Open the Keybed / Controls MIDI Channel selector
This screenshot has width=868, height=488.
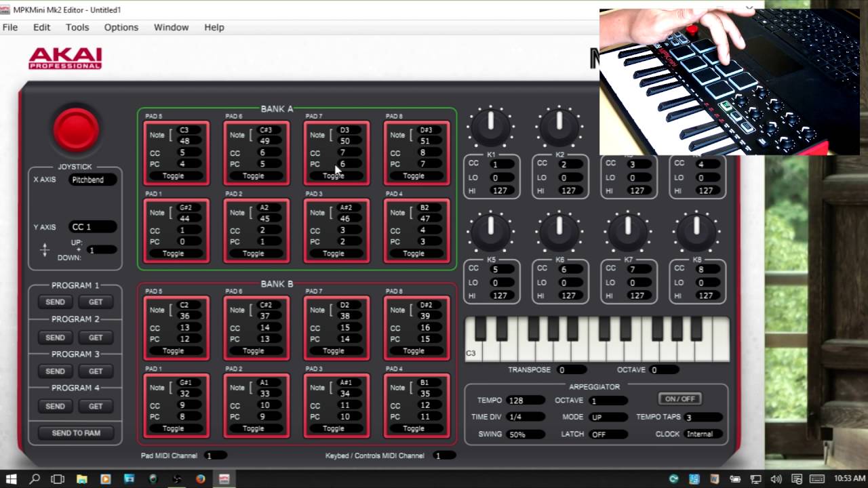444,455
